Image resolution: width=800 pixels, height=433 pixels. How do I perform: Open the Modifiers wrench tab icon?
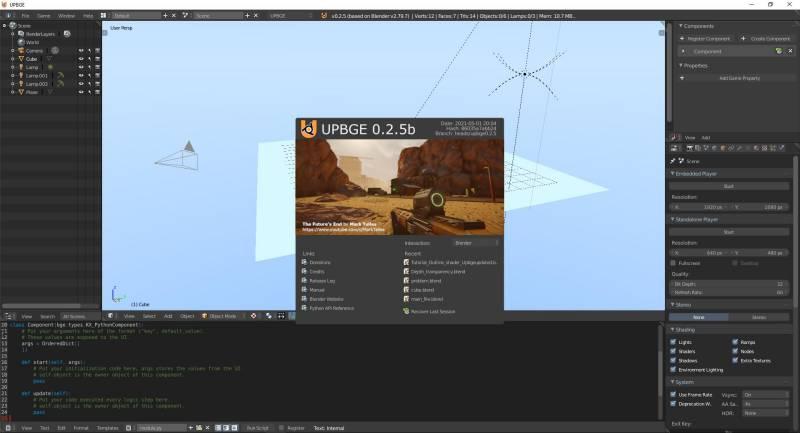(x=739, y=148)
